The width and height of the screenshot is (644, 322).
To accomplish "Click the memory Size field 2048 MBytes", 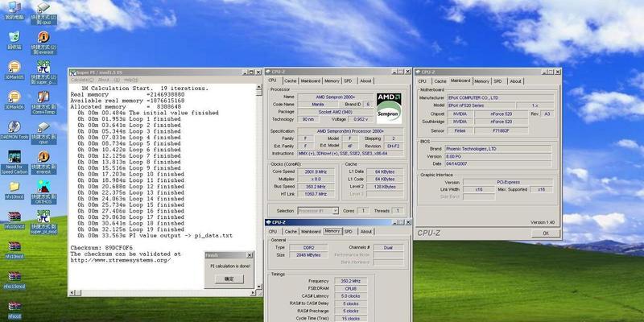I will (308, 255).
